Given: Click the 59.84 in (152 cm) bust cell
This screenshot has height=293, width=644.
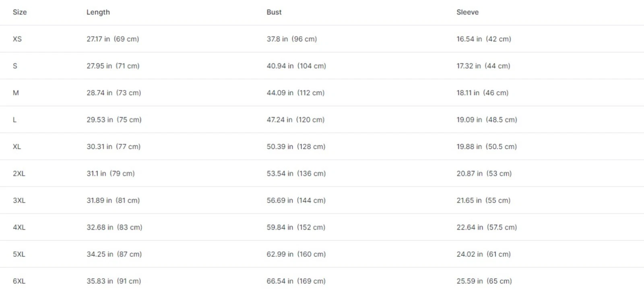Looking at the screenshot, I should (x=296, y=227).
